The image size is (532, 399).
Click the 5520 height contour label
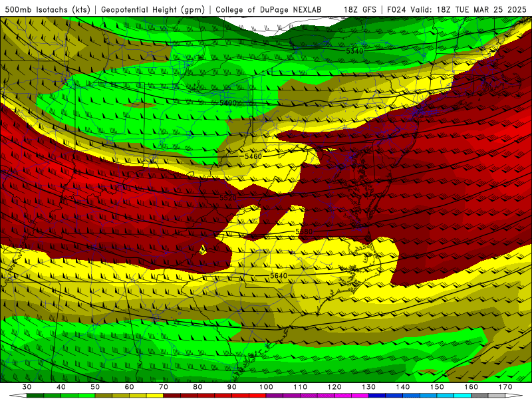[228, 198]
